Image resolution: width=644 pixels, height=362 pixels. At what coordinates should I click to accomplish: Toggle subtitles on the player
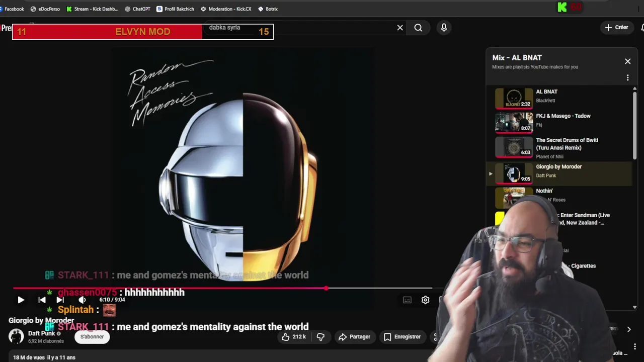pos(407,300)
